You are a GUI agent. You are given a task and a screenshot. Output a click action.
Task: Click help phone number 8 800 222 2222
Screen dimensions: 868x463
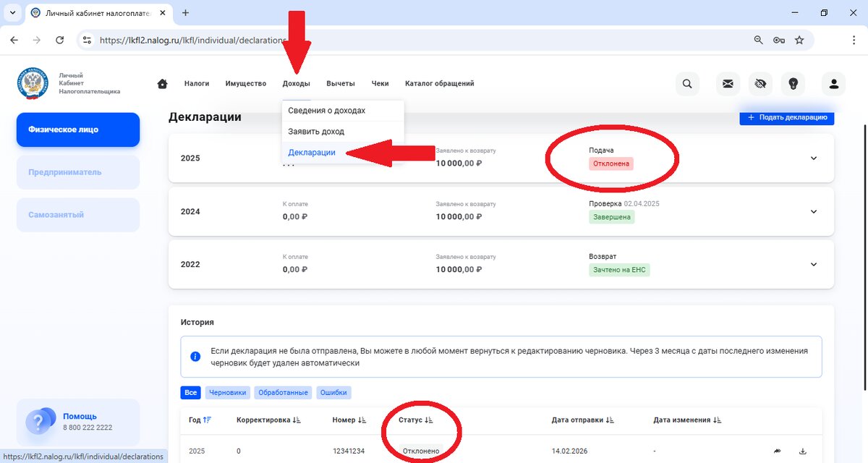click(x=88, y=428)
